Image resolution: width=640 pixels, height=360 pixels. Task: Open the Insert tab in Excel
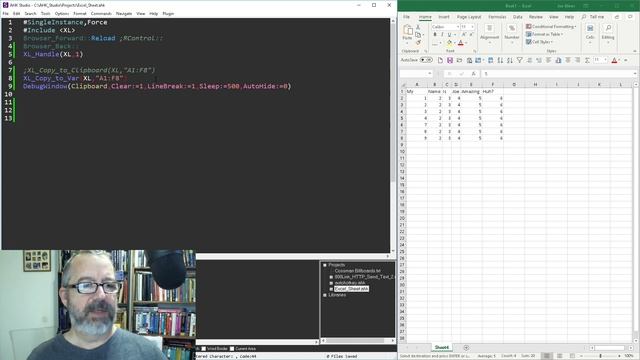pos(443,17)
